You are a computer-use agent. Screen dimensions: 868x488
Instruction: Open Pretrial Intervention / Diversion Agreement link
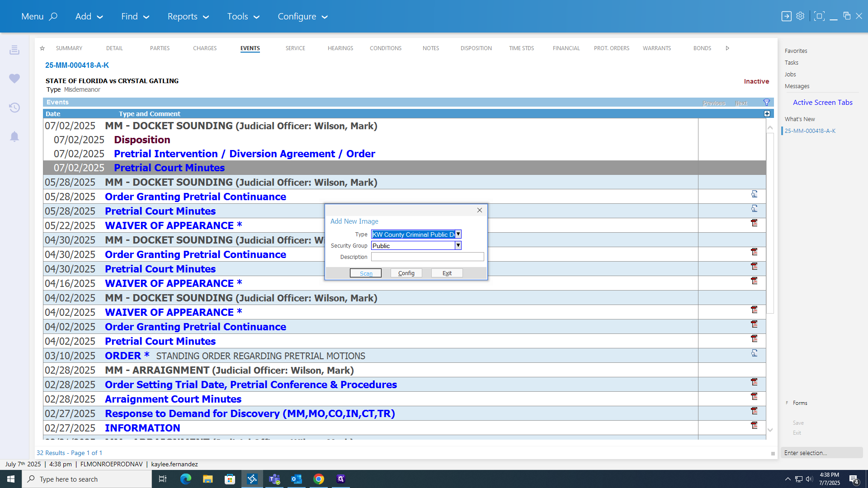245,154
